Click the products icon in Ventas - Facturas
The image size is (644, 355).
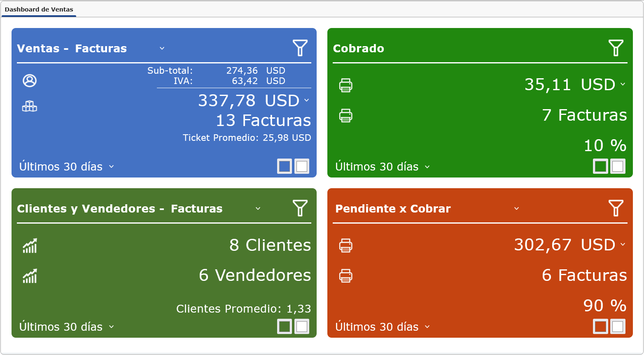click(x=29, y=106)
